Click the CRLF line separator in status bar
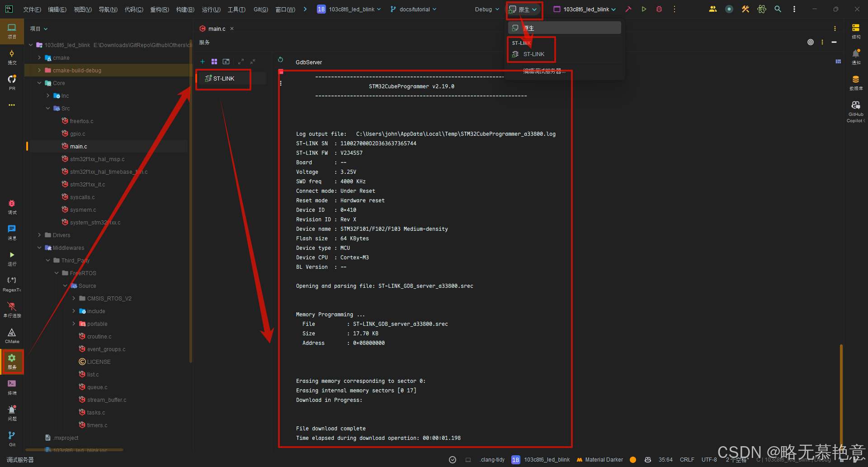 [687, 460]
